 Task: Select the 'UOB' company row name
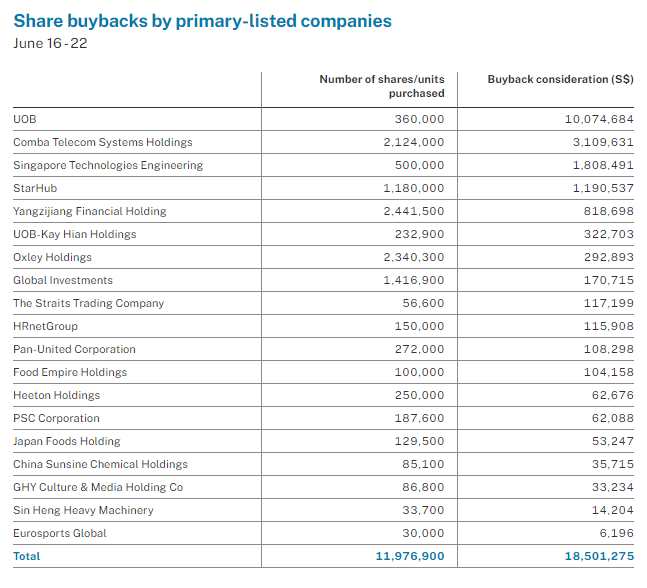point(25,119)
